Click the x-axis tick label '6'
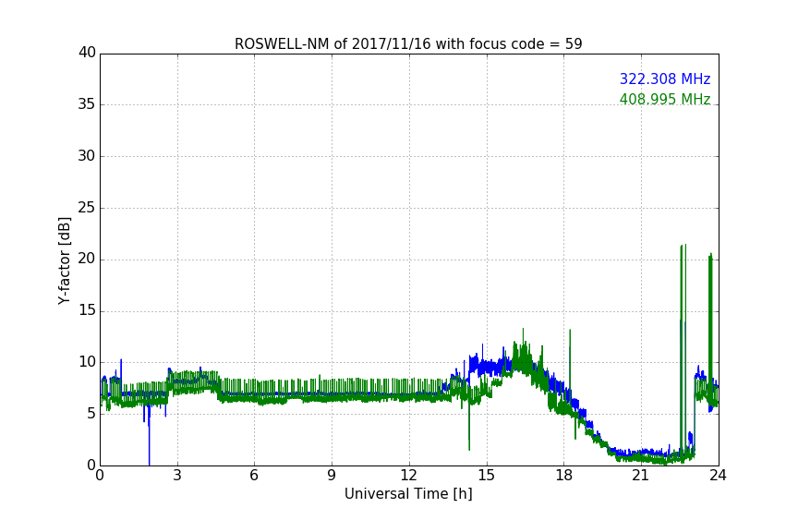 tap(254, 476)
